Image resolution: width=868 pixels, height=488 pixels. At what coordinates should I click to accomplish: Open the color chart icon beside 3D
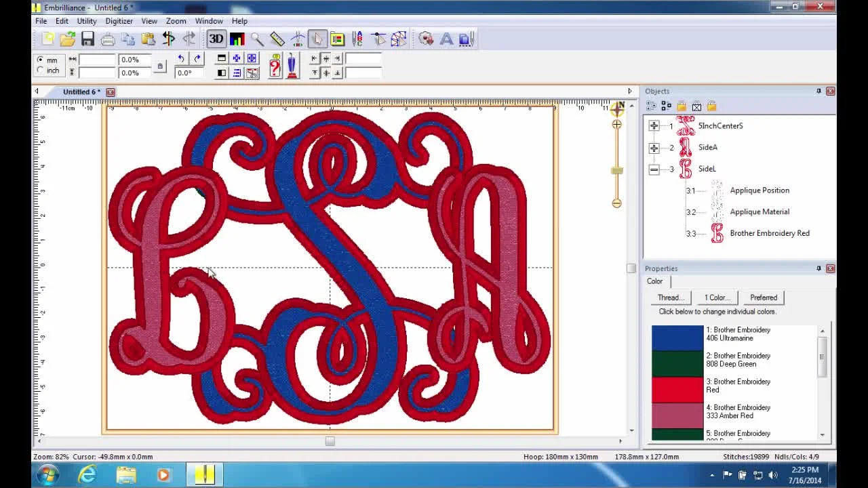click(x=237, y=39)
